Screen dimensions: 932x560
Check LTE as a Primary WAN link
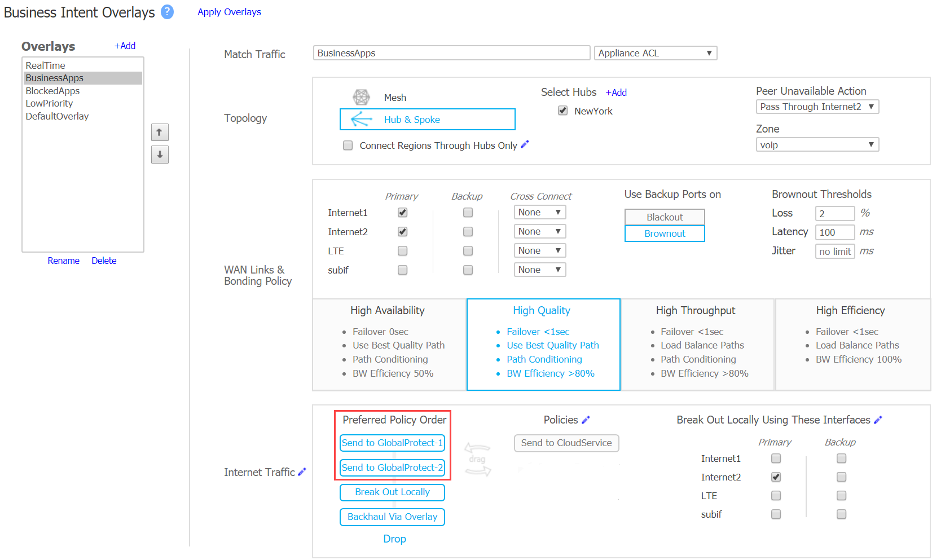402,251
